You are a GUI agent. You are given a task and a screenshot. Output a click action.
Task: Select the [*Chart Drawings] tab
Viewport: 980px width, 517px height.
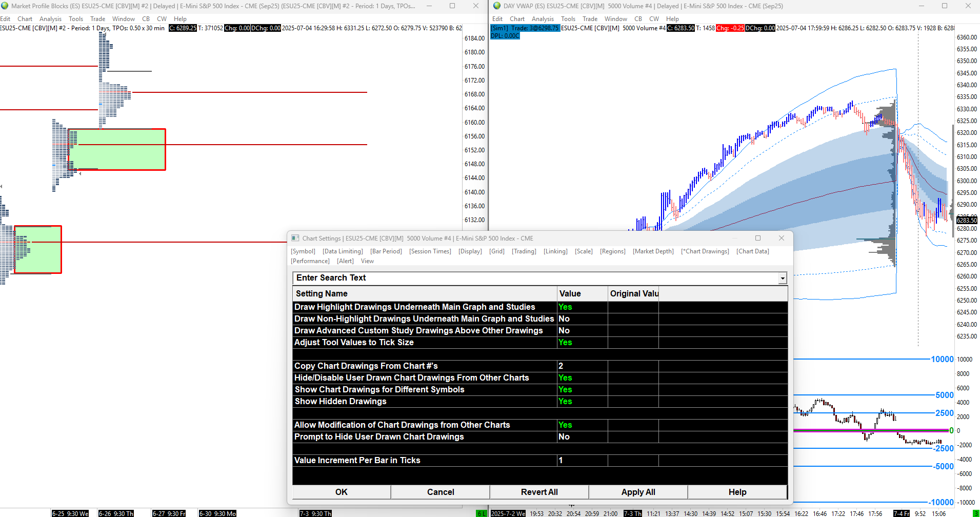(x=705, y=251)
